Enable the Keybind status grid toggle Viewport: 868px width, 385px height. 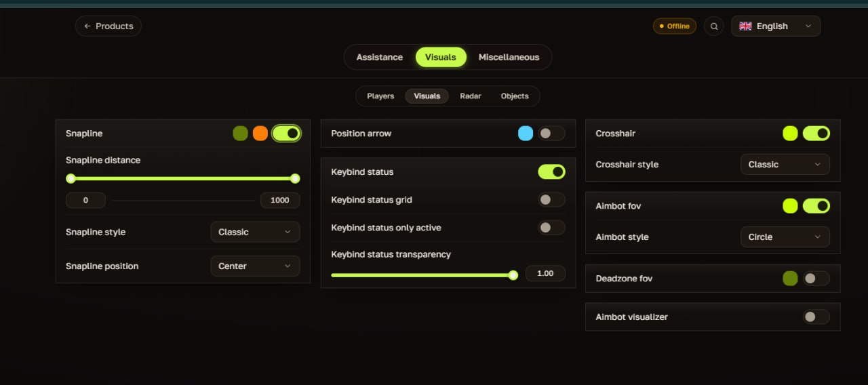(x=551, y=200)
